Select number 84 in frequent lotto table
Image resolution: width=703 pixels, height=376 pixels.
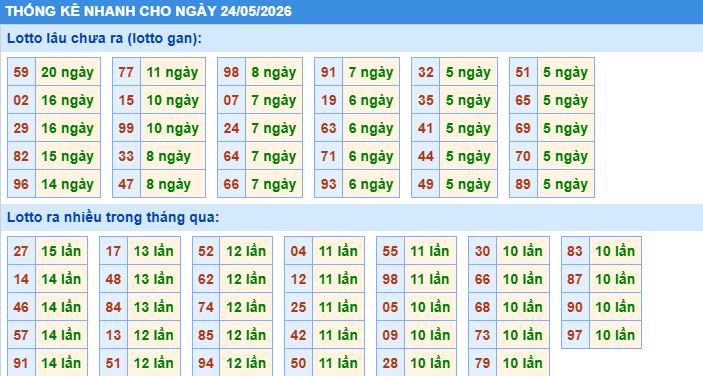point(113,307)
